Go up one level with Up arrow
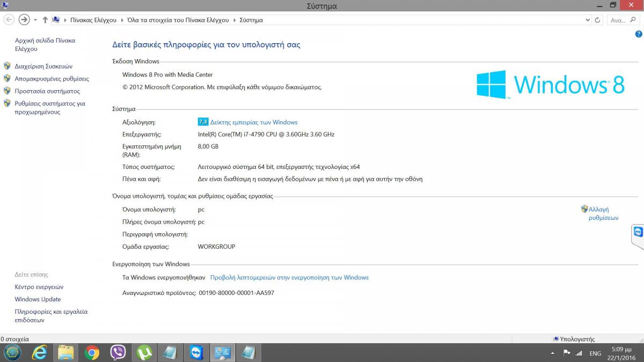 45,20
